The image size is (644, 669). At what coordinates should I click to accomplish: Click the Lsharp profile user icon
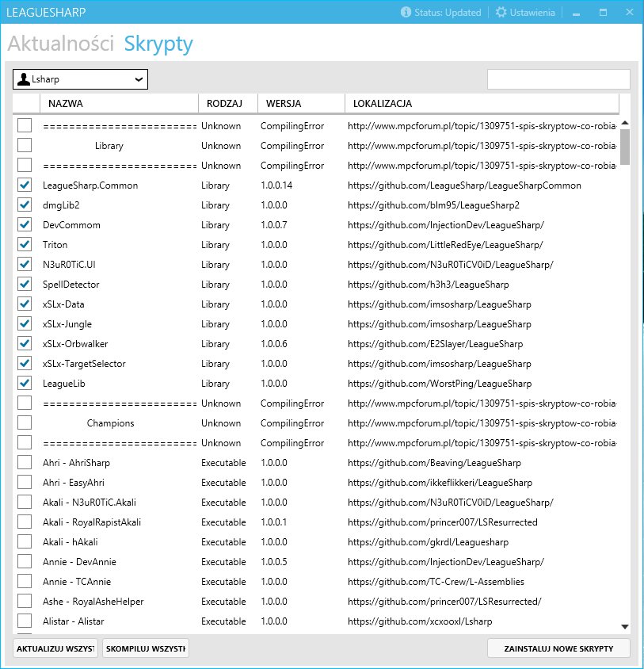(x=24, y=79)
